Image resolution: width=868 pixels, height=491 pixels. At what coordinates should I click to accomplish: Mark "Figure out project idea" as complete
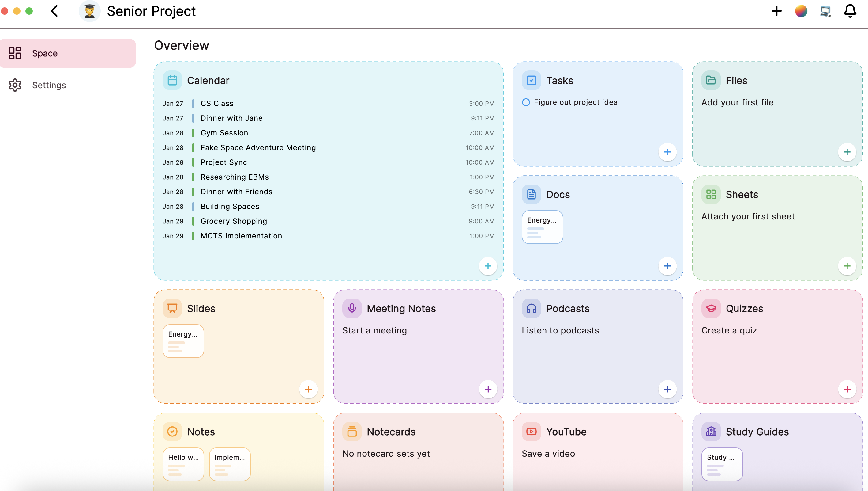[526, 102]
